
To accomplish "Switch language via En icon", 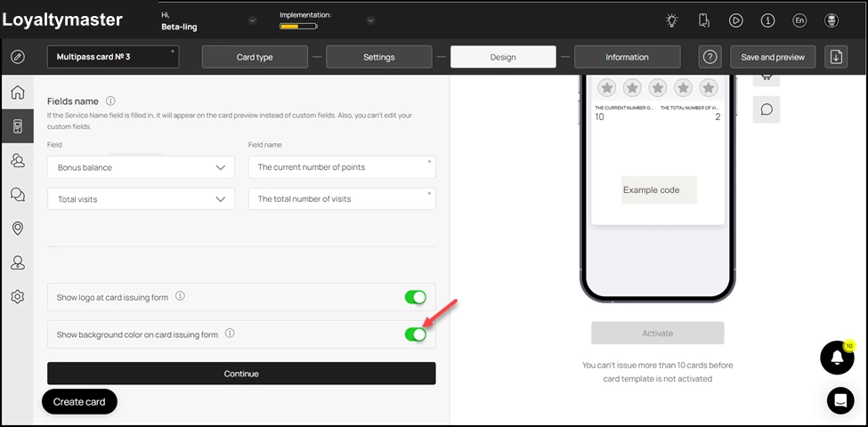I will point(799,20).
